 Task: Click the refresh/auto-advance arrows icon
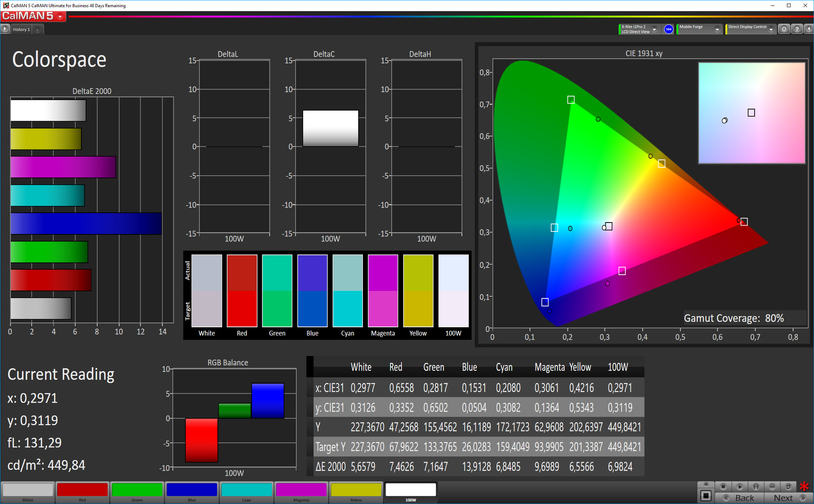[x=788, y=486]
